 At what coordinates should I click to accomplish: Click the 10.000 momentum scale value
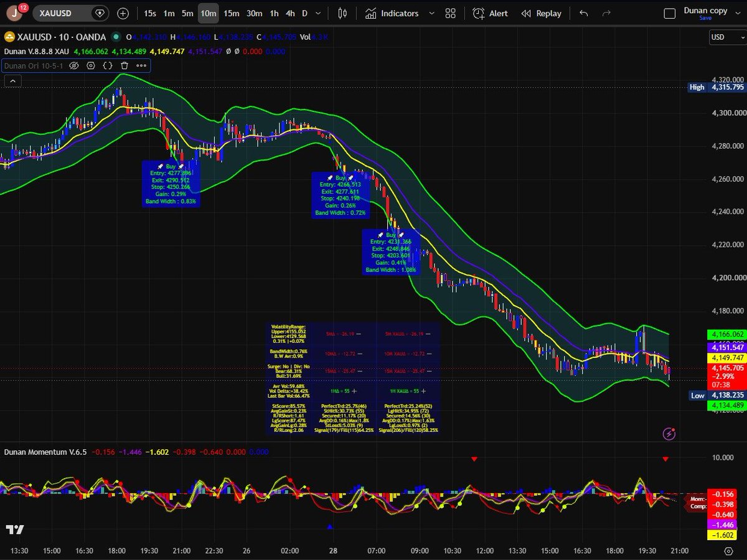(722, 458)
